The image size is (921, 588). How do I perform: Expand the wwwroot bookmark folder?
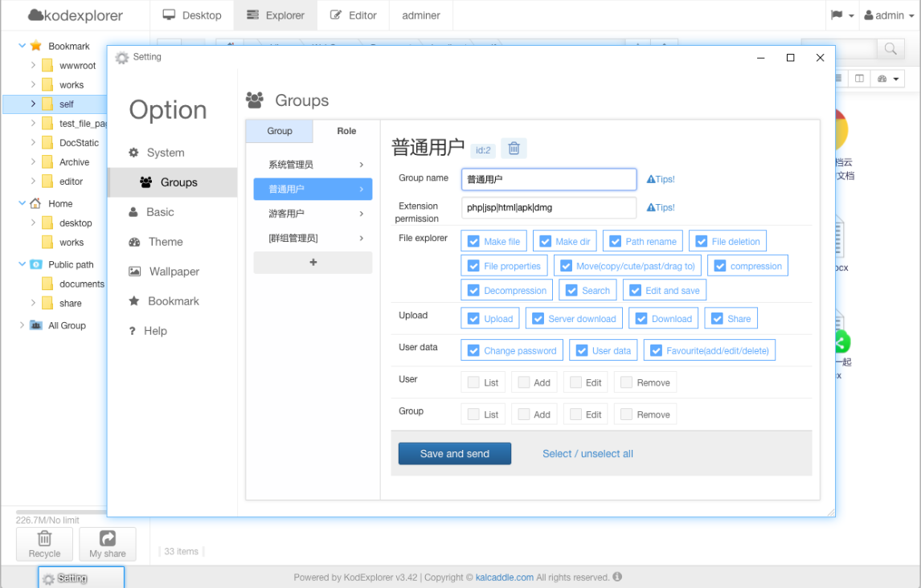point(33,65)
